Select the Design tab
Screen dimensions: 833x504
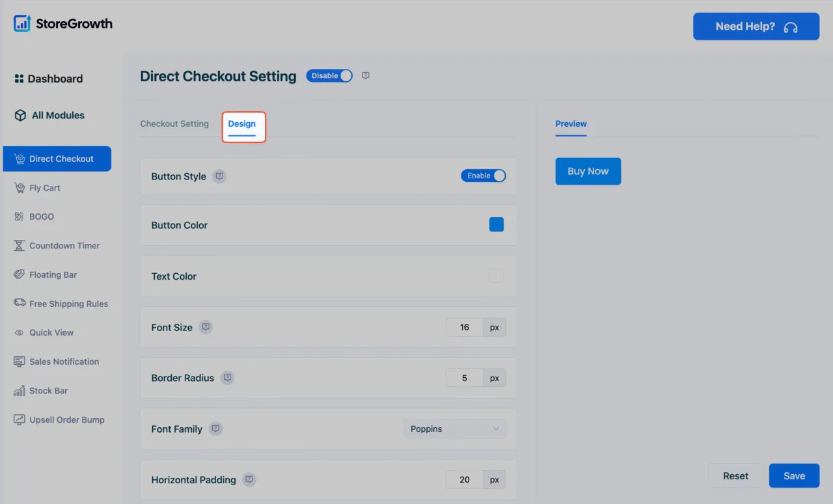click(x=242, y=124)
